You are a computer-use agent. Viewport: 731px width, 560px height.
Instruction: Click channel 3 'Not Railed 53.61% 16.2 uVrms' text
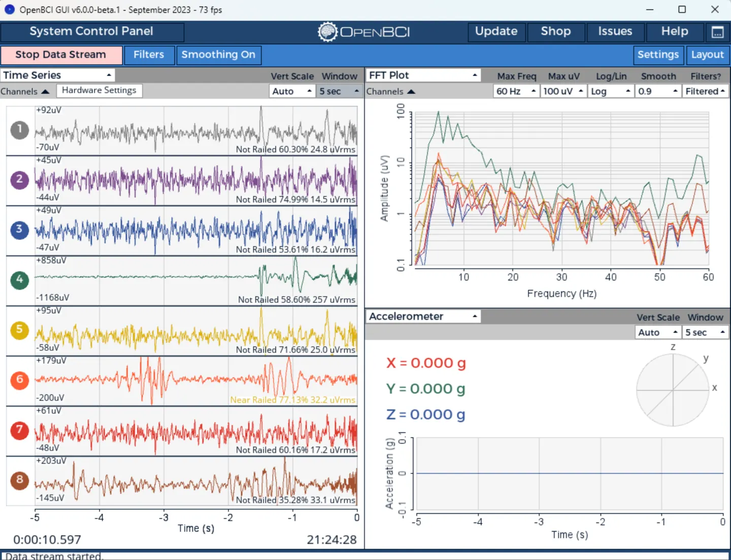[296, 250]
